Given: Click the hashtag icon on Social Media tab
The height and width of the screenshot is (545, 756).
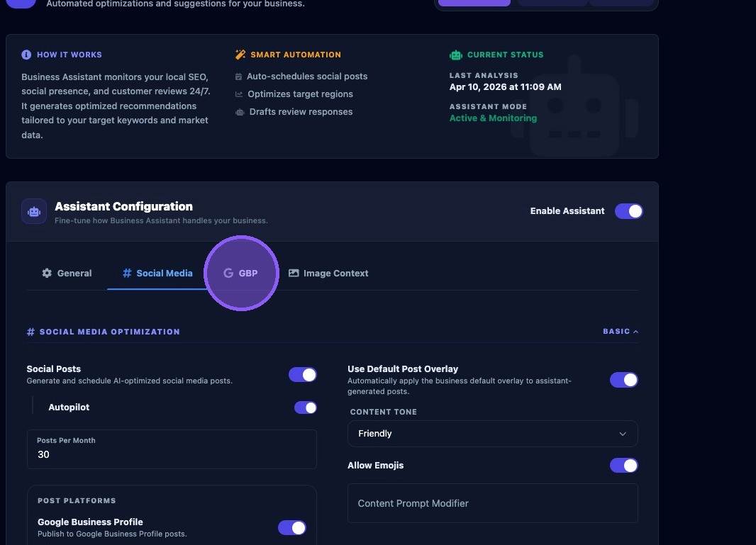Looking at the screenshot, I should click(x=127, y=274).
